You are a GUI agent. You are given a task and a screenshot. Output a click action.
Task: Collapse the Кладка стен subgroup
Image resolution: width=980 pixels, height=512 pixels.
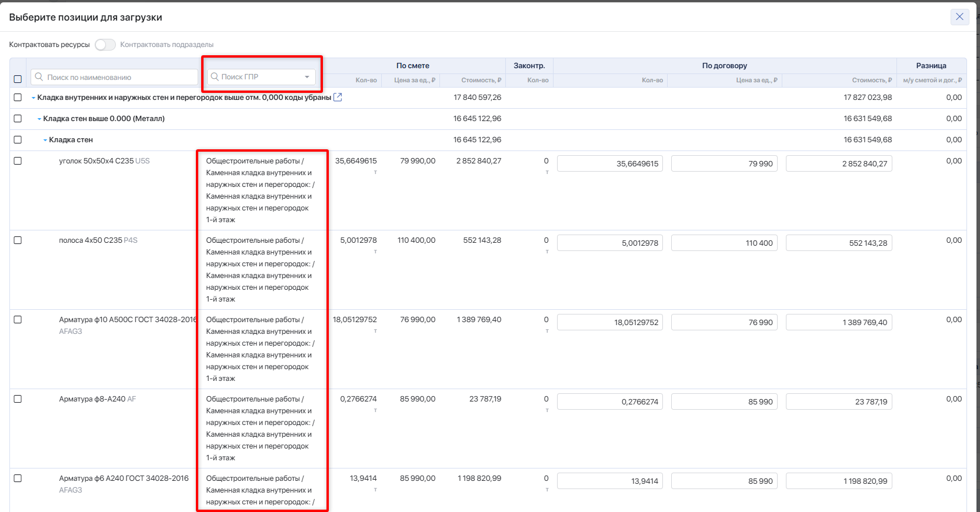45,140
